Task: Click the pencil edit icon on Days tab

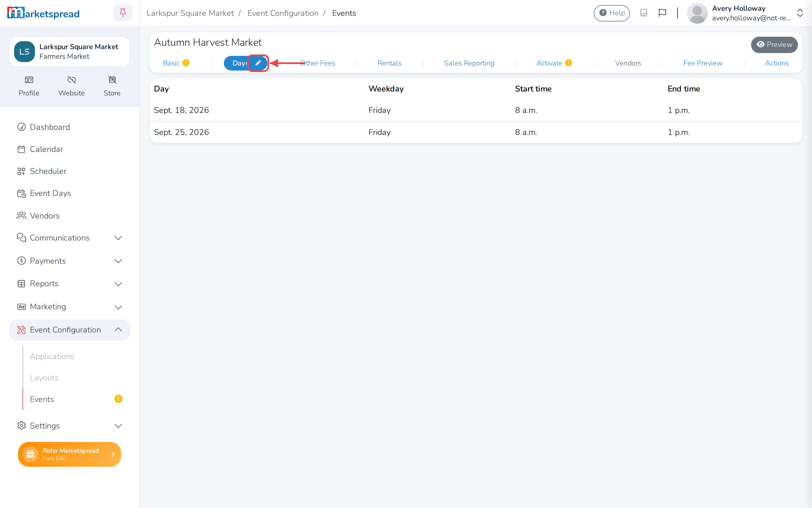Action: point(258,63)
